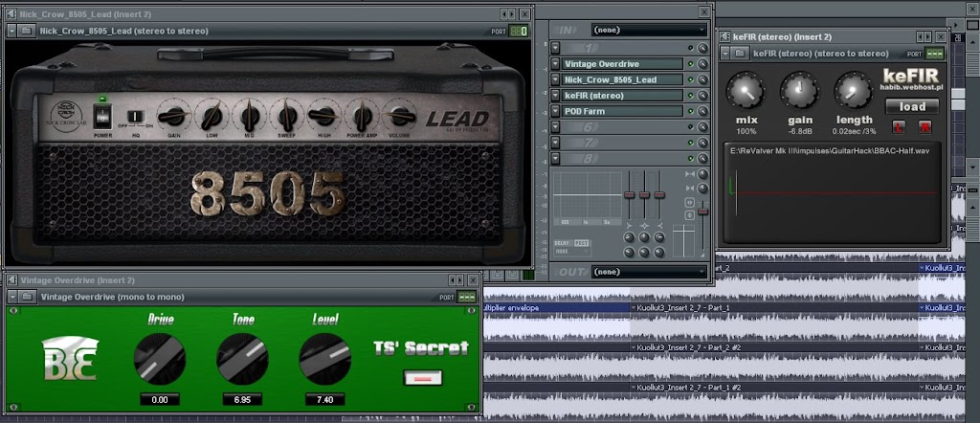Click the VOLUME knob on 8505 amp

pos(400,116)
